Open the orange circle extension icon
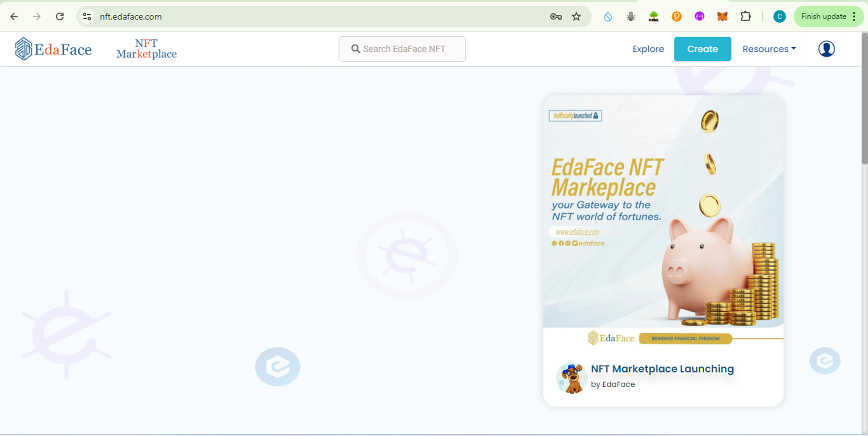Image resolution: width=868 pixels, height=436 pixels. click(677, 17)
